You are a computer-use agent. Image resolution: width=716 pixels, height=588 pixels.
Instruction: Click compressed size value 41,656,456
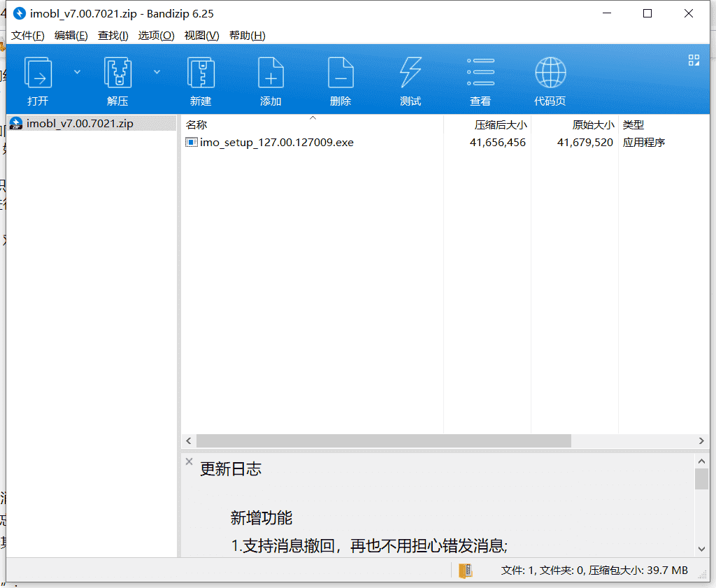(x=498, y=143)
